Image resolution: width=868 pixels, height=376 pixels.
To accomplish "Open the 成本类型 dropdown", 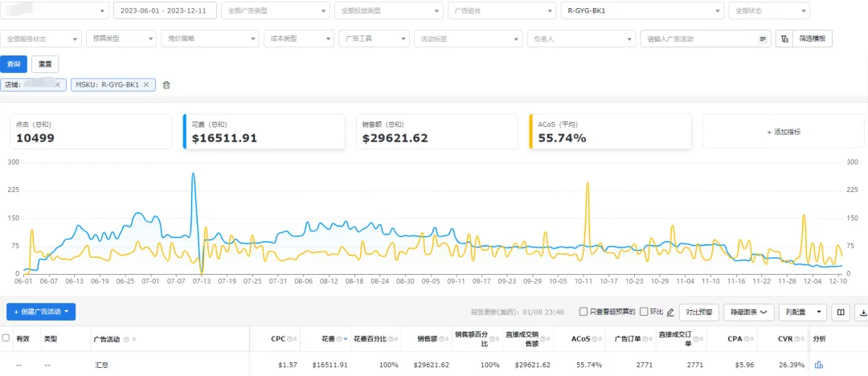I will (299, 39).
